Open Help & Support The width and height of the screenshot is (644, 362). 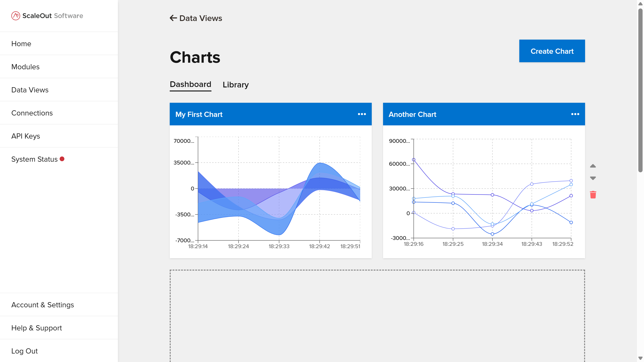tap(59, 328)
